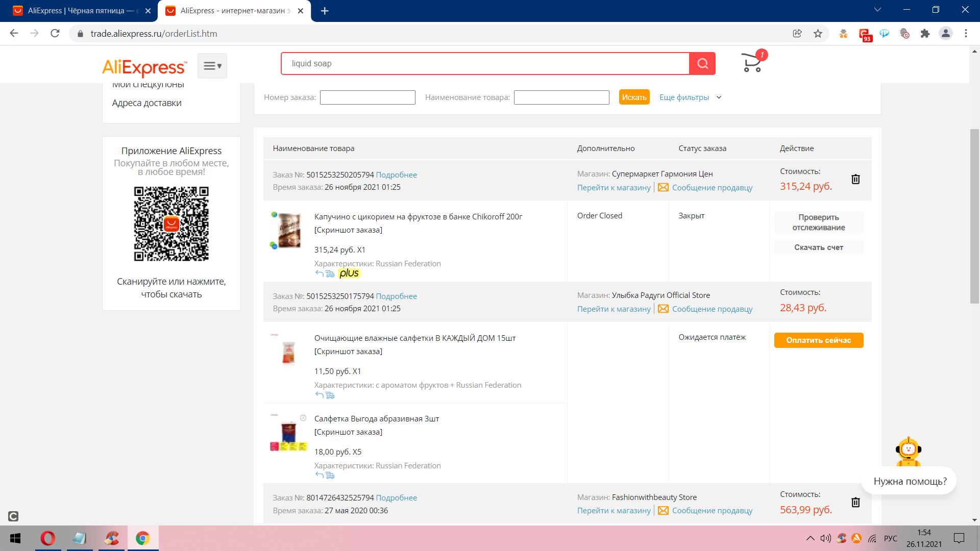This screenshot has height=551, width=980.
Task: Open the shopping cart
Action: 753,62
